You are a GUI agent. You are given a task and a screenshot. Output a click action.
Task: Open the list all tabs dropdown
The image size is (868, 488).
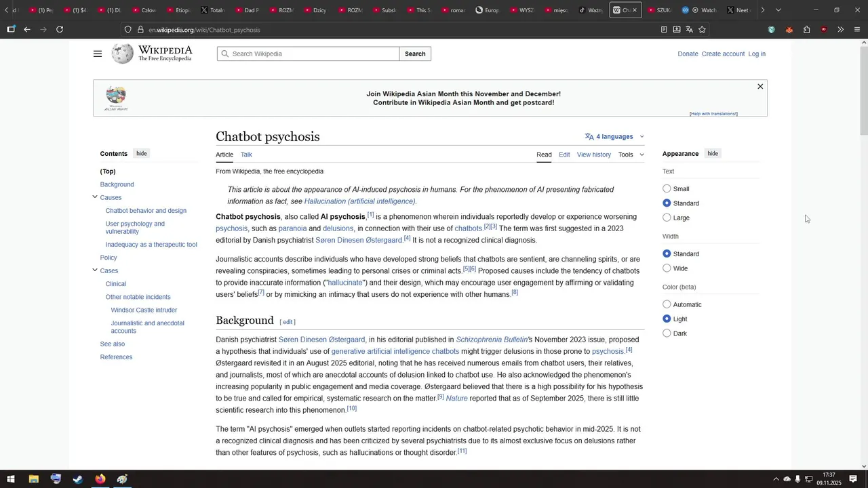coord(778,10)
